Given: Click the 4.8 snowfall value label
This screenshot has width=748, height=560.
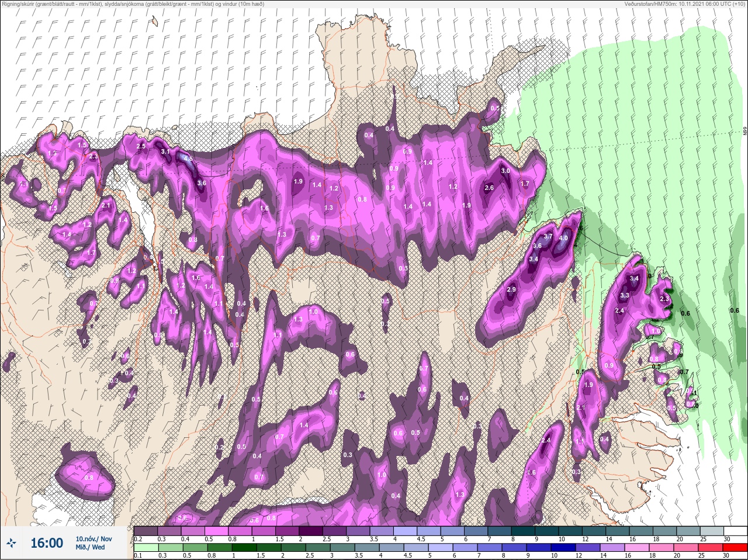Looking at the screenshot, I should [x=188, y=158].
